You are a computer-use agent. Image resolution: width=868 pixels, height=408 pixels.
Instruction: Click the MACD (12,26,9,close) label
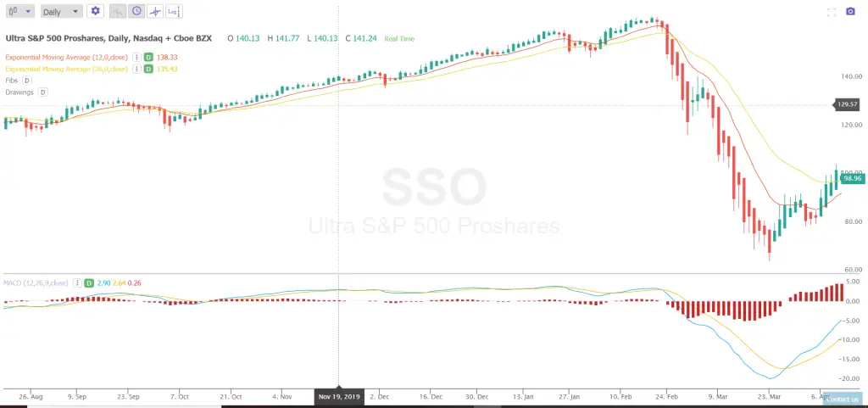(36, 283)
